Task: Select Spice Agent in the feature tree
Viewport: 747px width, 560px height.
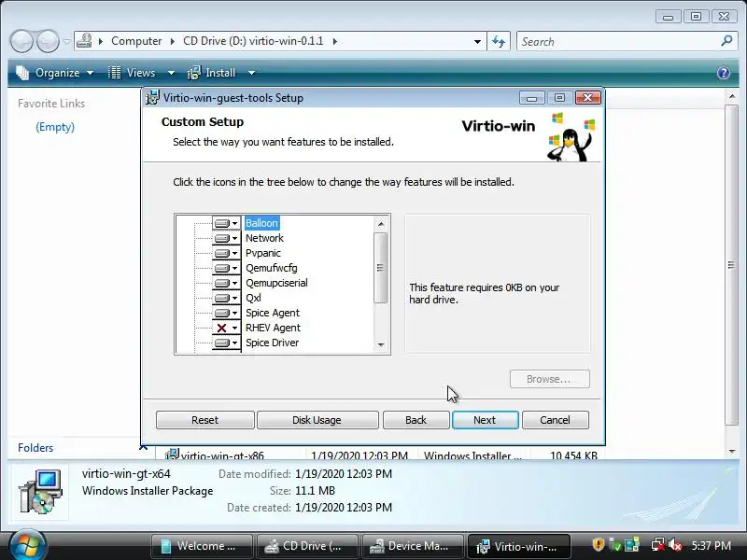Action: click(x=273, y=313)
